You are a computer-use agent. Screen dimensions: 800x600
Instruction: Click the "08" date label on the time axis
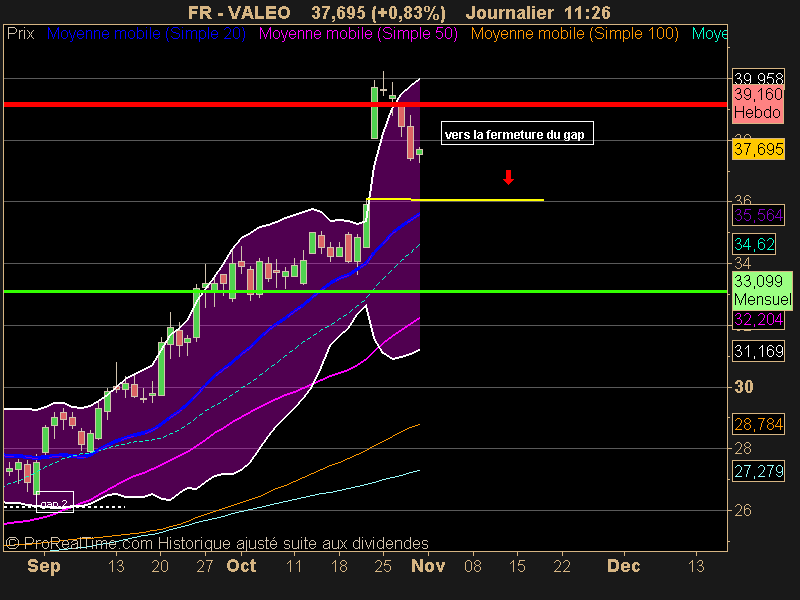click(x=473, y=566)
